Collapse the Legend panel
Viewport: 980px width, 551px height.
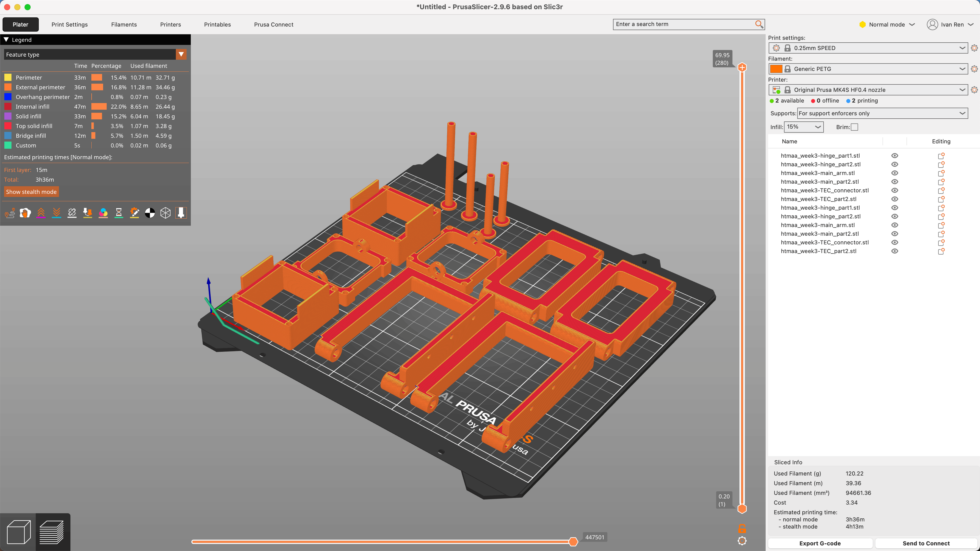pyautogui.click(x=6, y=40)
